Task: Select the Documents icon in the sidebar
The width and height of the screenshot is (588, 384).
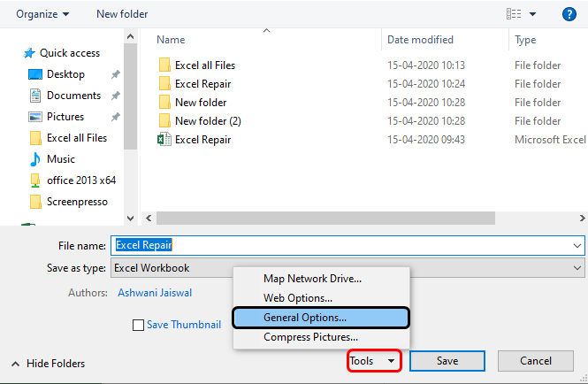Action: 35,96
